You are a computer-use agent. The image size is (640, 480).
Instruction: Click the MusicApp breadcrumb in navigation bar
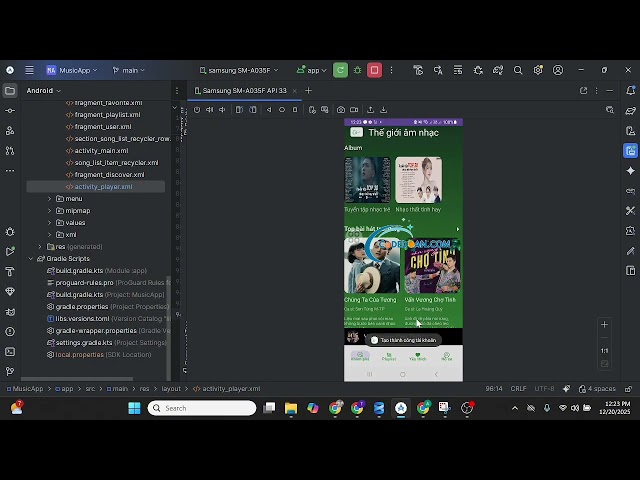tap(25, 389)
